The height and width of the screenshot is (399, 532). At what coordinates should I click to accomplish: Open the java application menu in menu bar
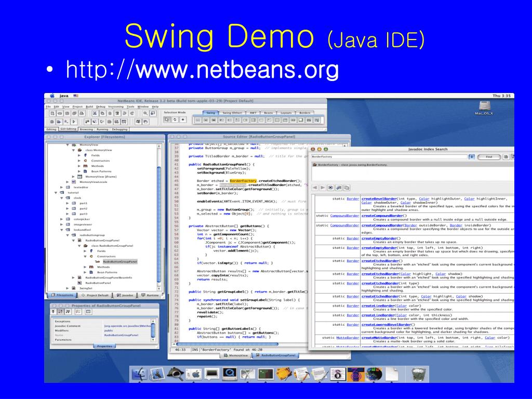coord(64,96)
